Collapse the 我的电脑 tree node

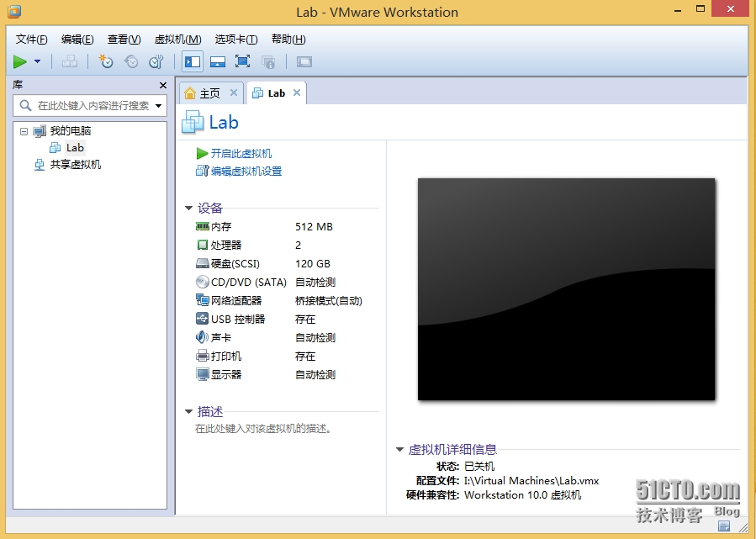coord(24,131)
